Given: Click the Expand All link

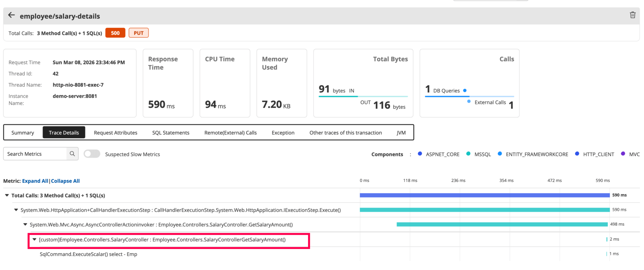Looking at the screenshot, I should coord(35,181).
